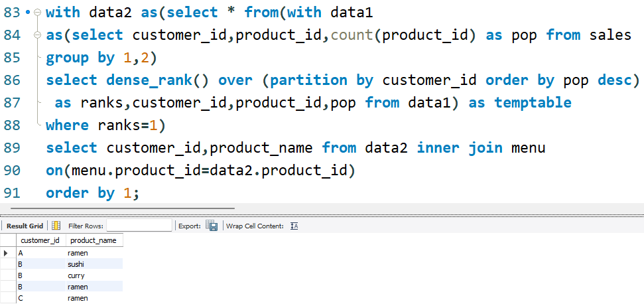
Task: Select customer_id B cell in curry row
Action: pyautogui.click(x=40, y=275)
